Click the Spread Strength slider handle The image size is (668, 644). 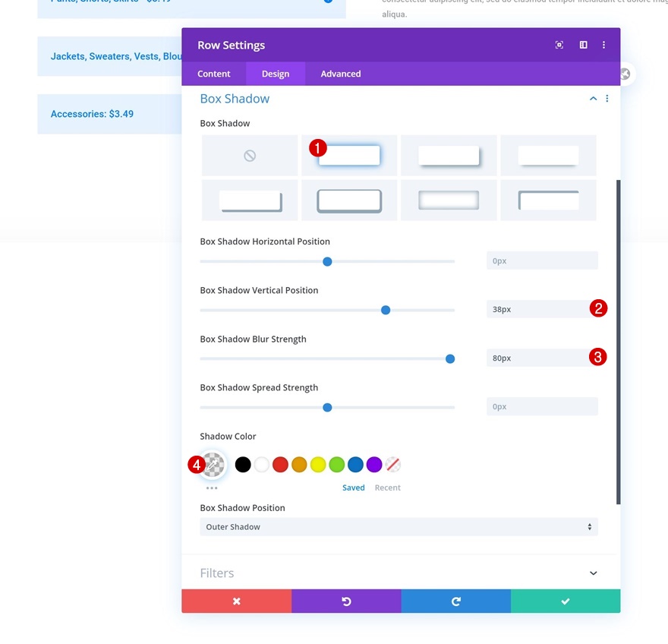327,408
